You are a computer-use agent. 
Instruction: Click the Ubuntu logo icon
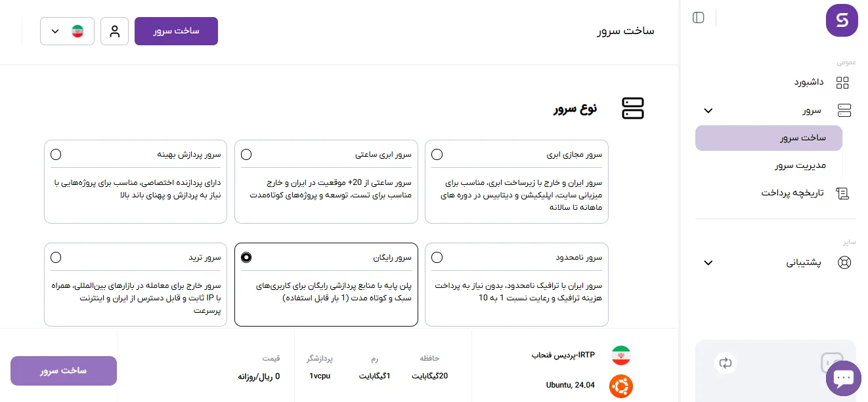pyautogui.click(x=620, y=386)
